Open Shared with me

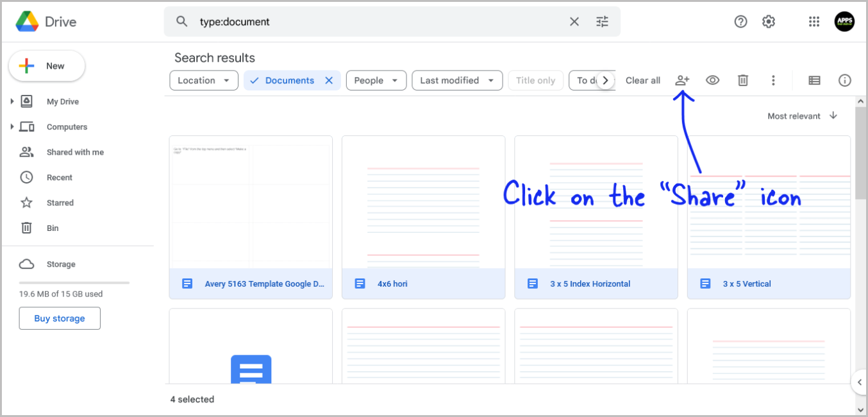[75, 152]
